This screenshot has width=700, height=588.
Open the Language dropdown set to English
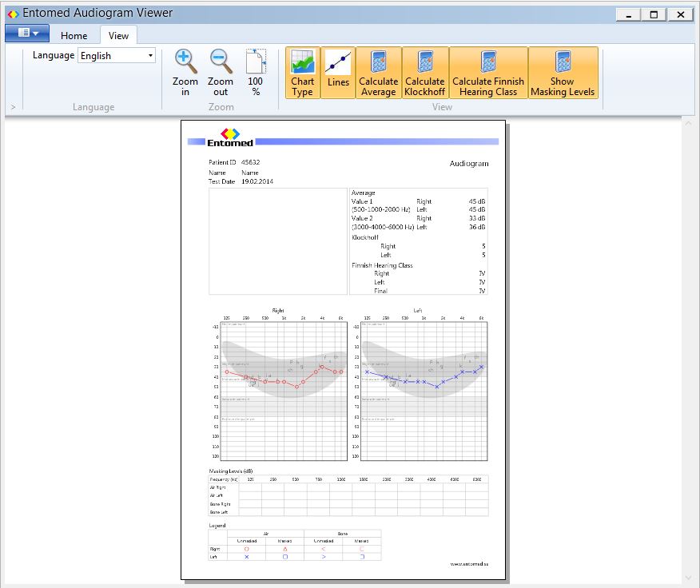pyautogui.click(x=117, y=56)
